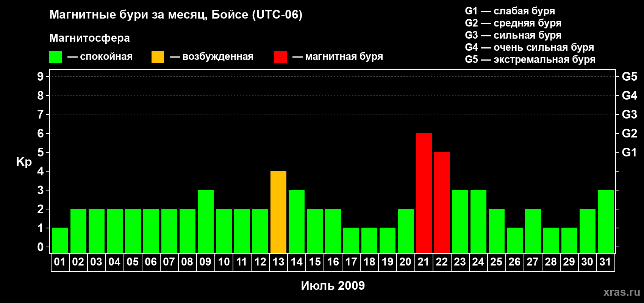Click the red магнитная буря legend swatch

[280, 57]
